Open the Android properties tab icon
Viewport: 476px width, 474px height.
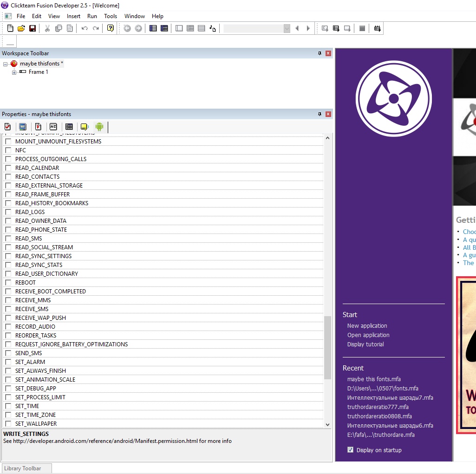click(x=99, y=127)
